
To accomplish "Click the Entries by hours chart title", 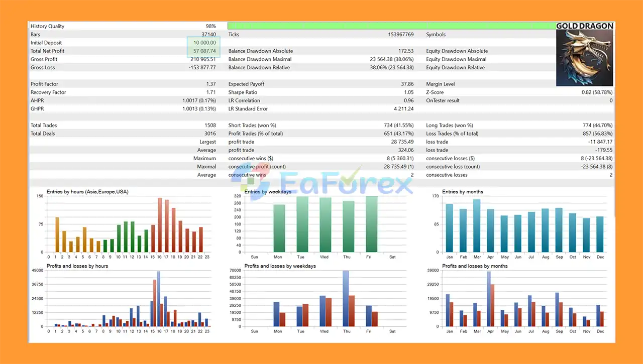I will click(87, 191).
